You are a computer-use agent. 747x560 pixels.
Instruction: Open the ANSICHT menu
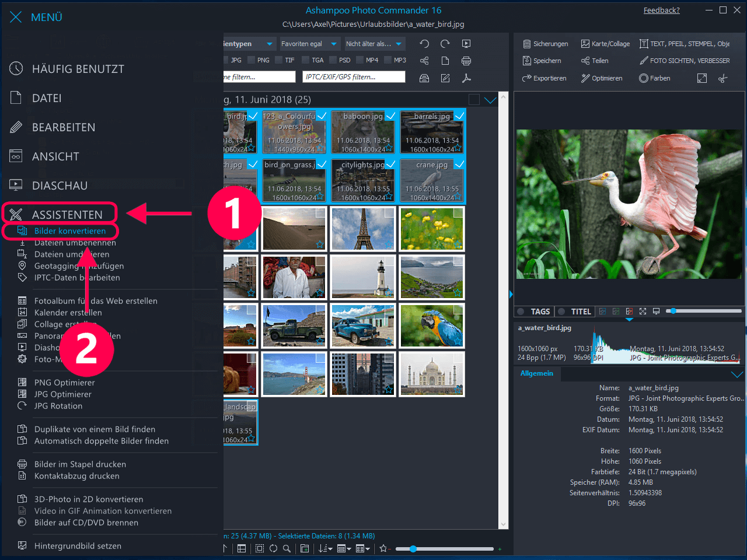point(55,156)
